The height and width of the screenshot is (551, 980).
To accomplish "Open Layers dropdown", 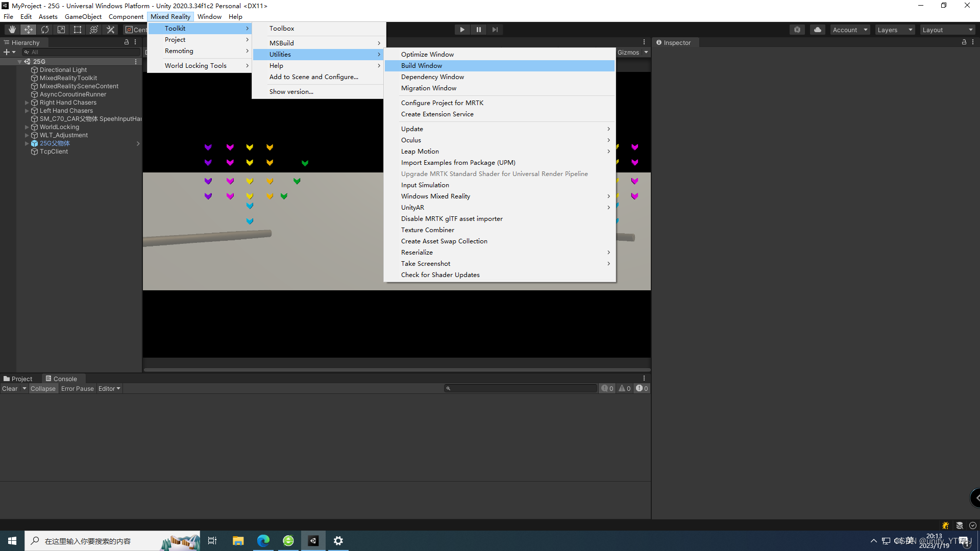I will 895,30.
